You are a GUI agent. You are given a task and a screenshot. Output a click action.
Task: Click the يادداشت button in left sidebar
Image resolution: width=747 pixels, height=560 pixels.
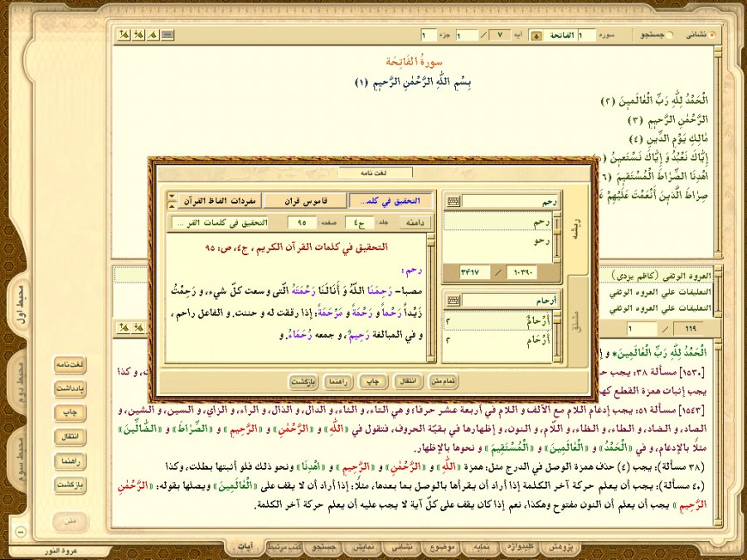coord(70,387)
